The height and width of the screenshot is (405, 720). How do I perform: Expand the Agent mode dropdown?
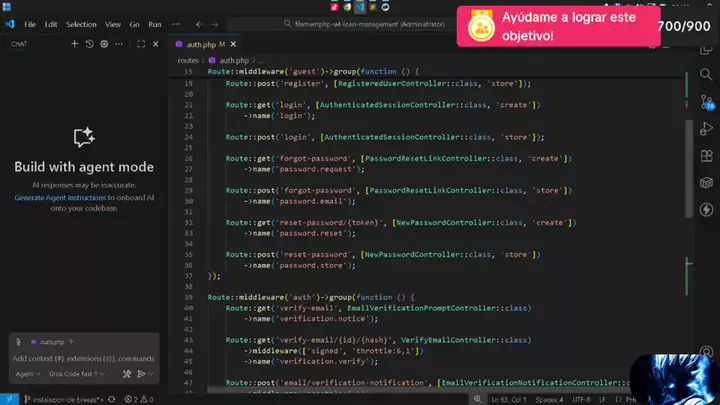coord(26,374)
